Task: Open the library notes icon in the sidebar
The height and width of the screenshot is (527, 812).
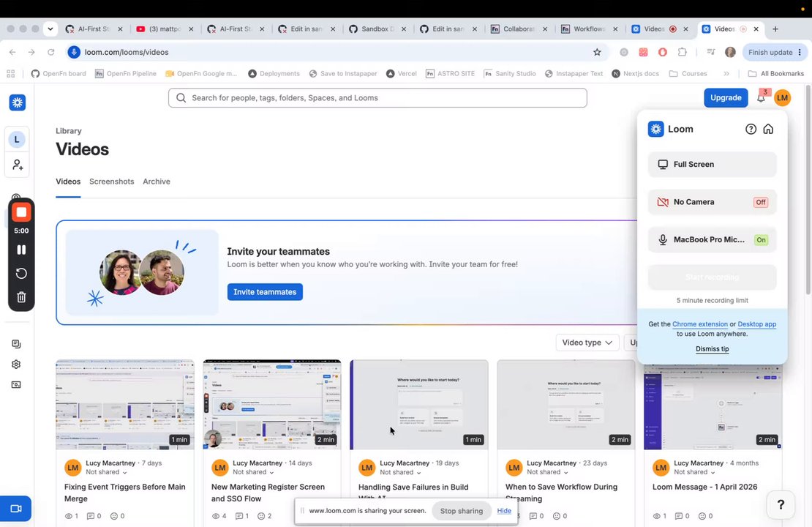Action: coord(16,344)
